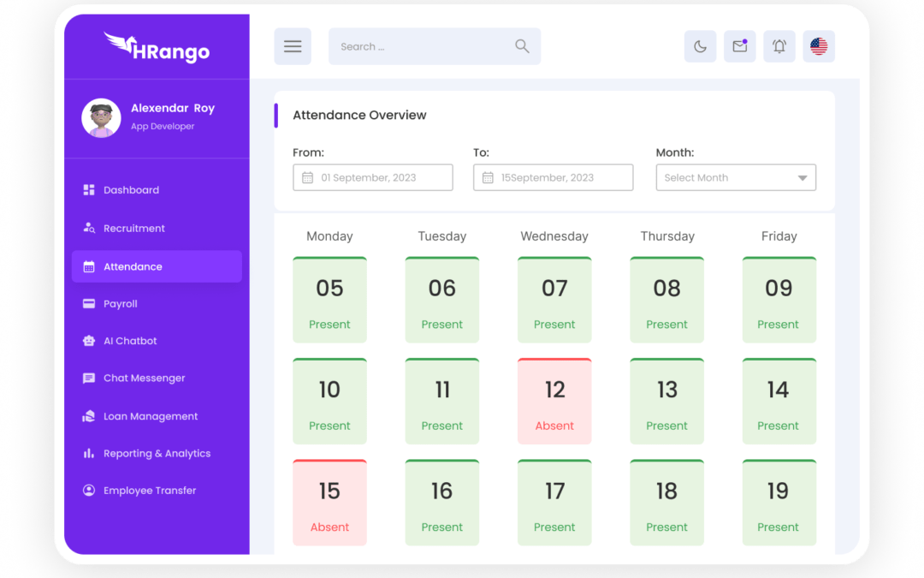Go to Recruitment in sidebar
Screen dimensions: 924x578
point(133,229)
